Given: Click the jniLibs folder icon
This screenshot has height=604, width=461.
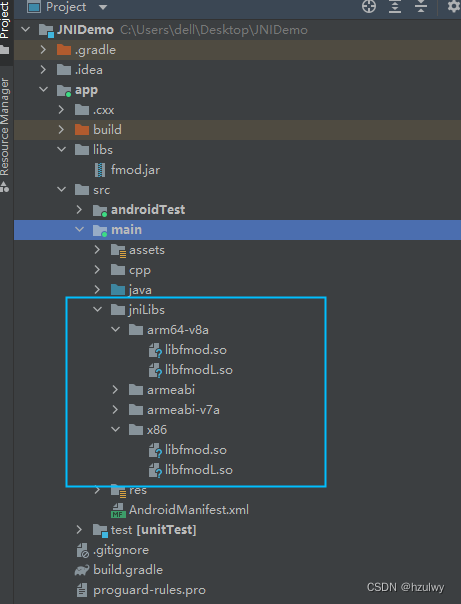Looking at the screenshot, I should (118, 310).
